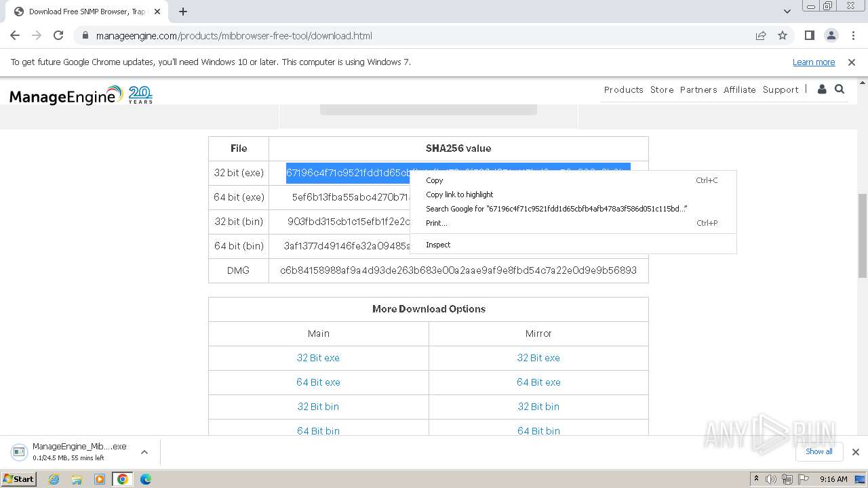Viewport: 868px width, 488px height.
Task: Go to ManageEngine home logo
Action: coord(81,95)
